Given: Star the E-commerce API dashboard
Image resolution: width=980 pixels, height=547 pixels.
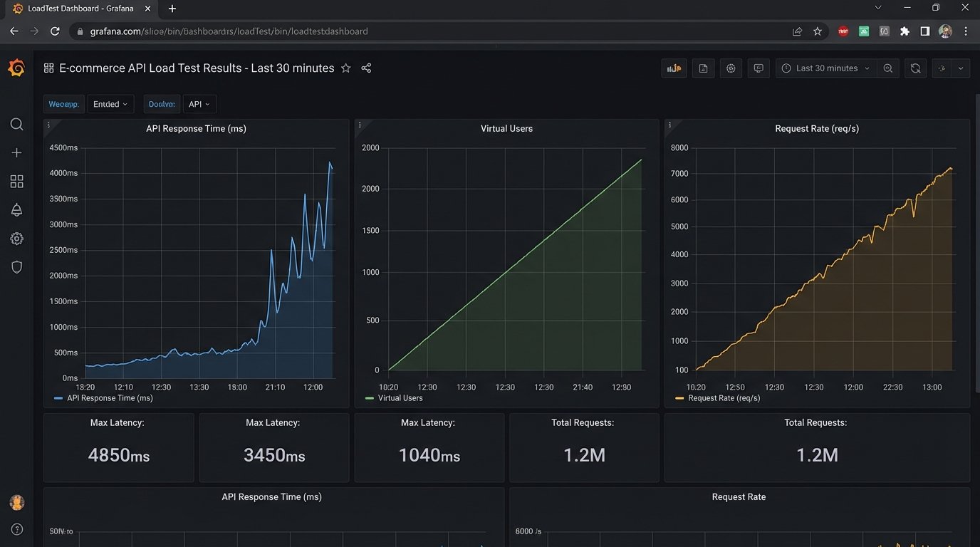Looking at the screenshot, I should click(346, 68).
